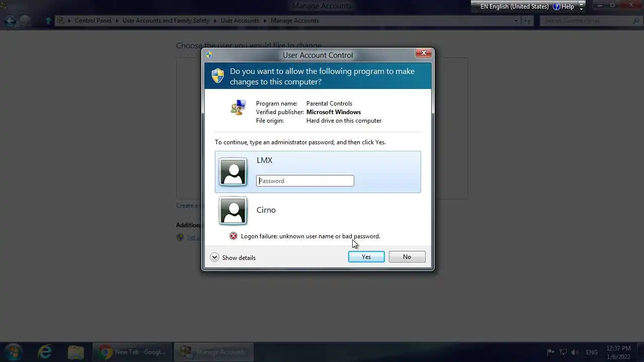This screenshot has width=644, height=362.
Task: Click the Cirno account name
Action: coord(266,210)
